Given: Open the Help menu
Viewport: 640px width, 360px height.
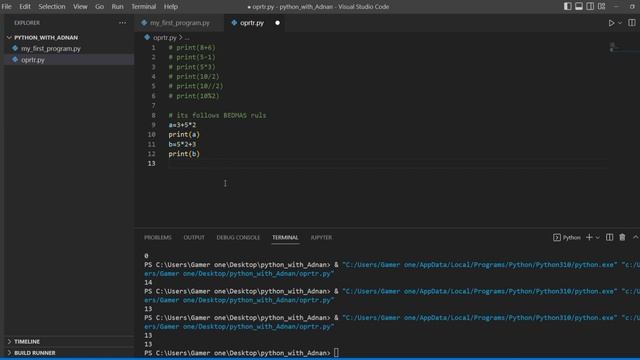Looking at the screenshot, I should point(171,7).
